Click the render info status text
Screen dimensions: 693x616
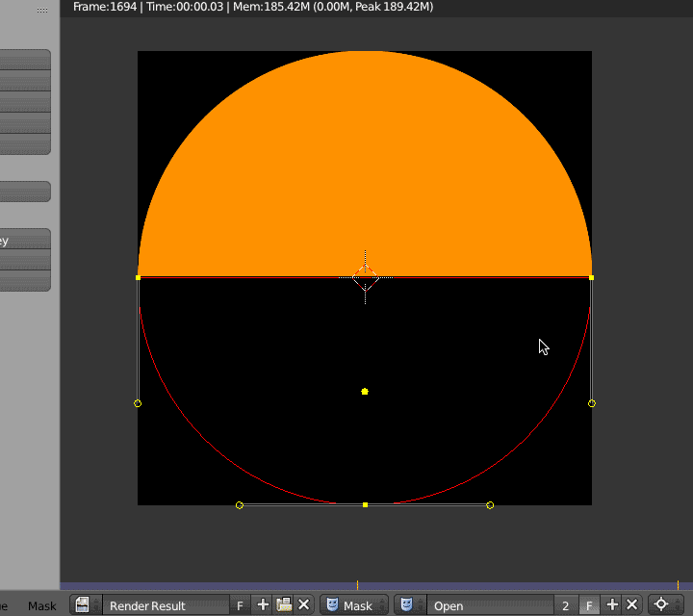click(253, 7)
